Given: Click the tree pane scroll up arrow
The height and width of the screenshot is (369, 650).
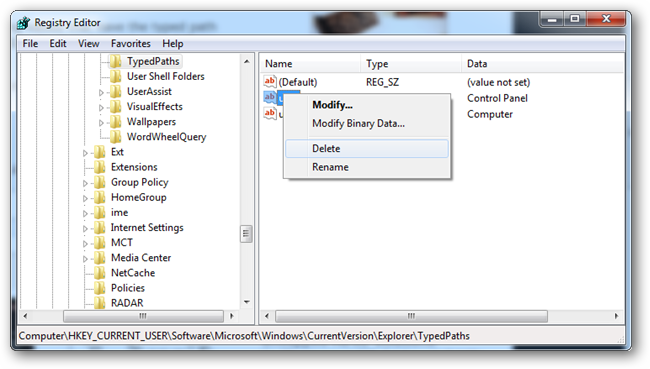Looking at the screenshot, I should pyautogui.click(x=247, y=61).
